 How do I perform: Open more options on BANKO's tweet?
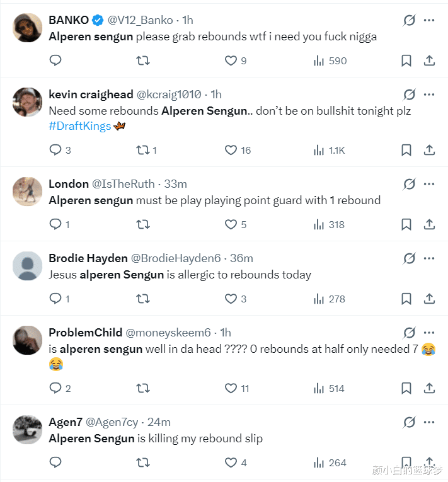[x=429, y=20]
